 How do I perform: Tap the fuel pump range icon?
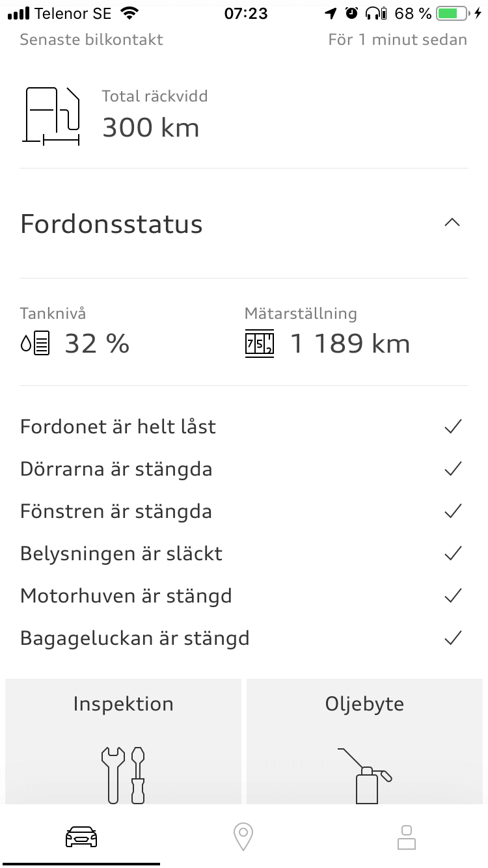[x=52, y=116]
